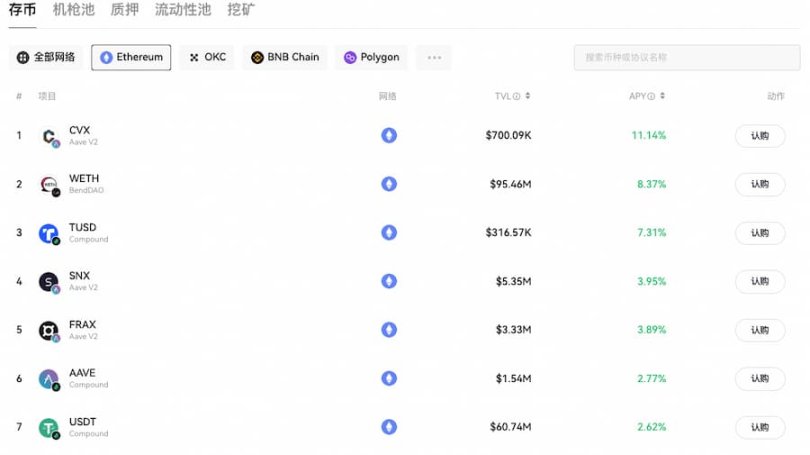
Task: Click the AAVE project name
Action: (x=82, y=373)
